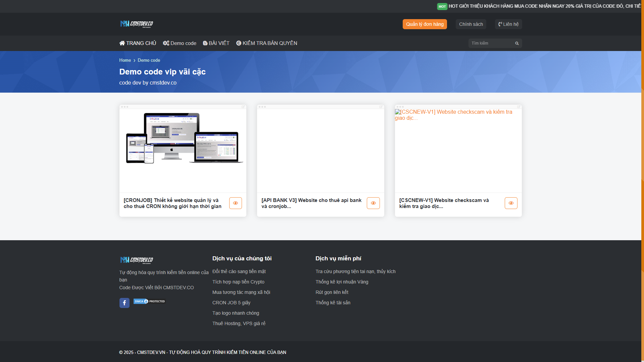Open BÀI VIẾT menu item
The image size is (644, 362).
(216, 43)
